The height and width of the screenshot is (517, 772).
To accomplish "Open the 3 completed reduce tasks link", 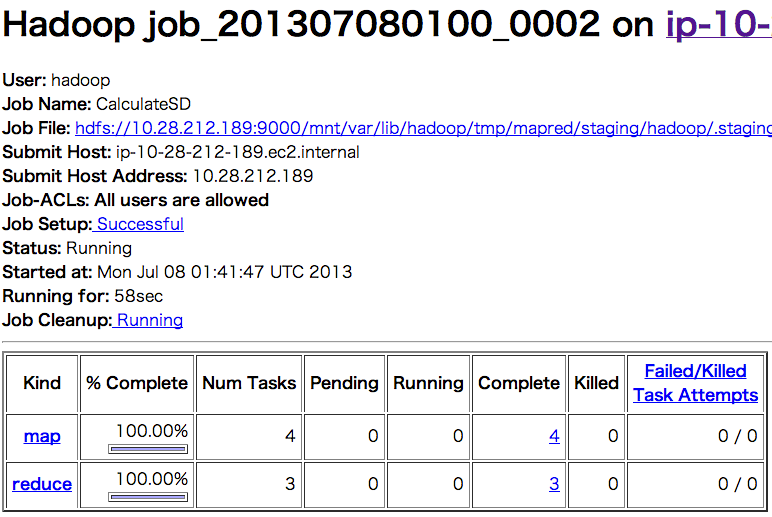I will pyautogui.click(x=554, y=484).
